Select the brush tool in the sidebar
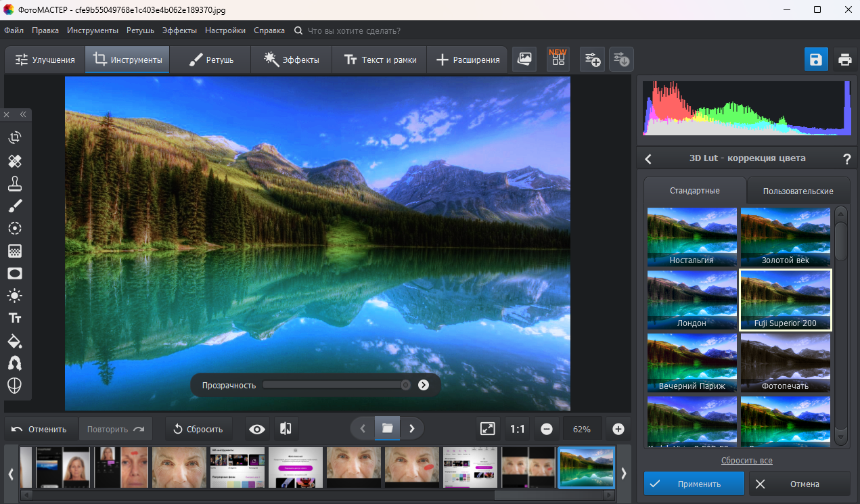The width and height of the screenshot is (860, 504). click(15, 206)
